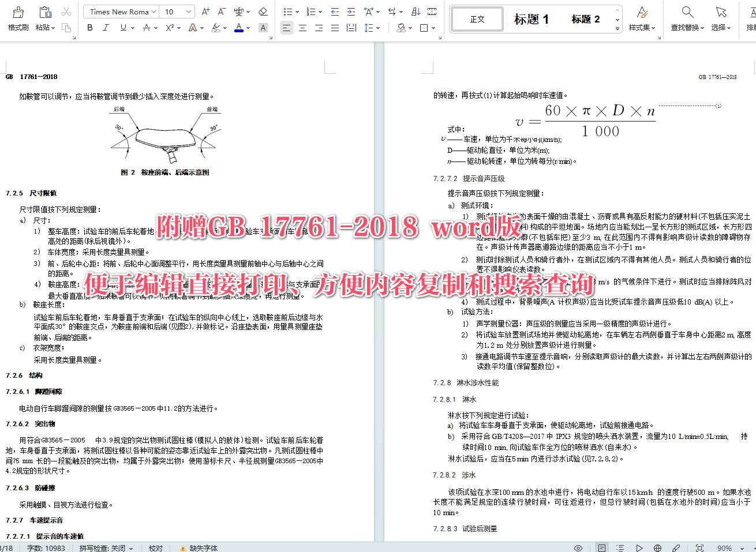
Task: Click the Paste (粘贴) icon
Action: tap(45, 13)
